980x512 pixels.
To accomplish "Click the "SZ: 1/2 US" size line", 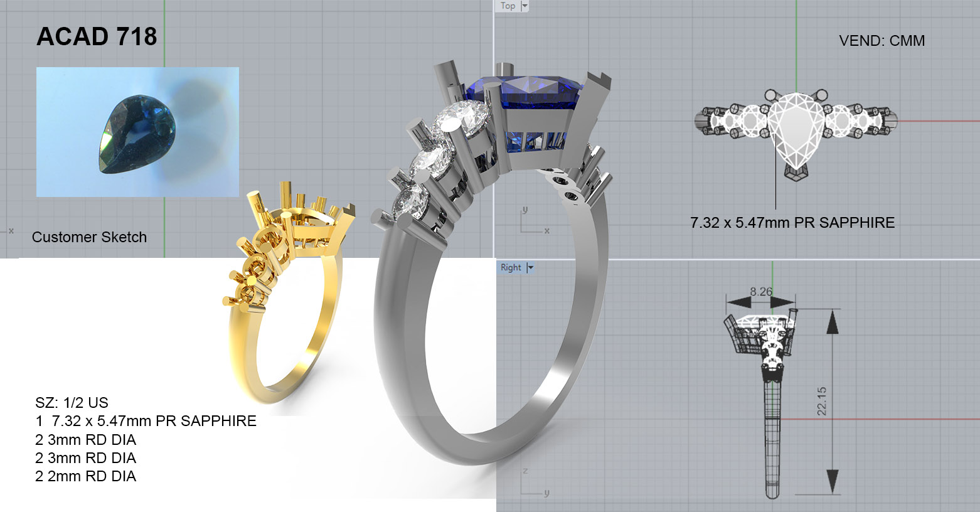I will click(72, 403).
